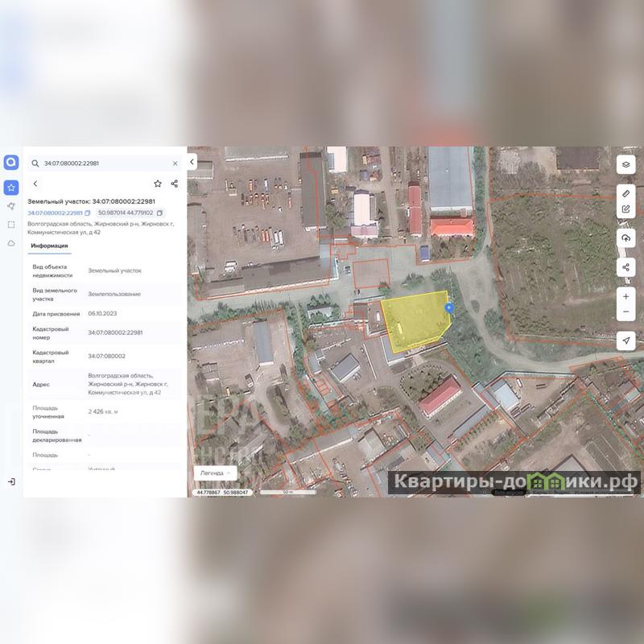Select the ruler measurement tool
Viewport: 644px width, 644px height.
(x=625, y=194)
